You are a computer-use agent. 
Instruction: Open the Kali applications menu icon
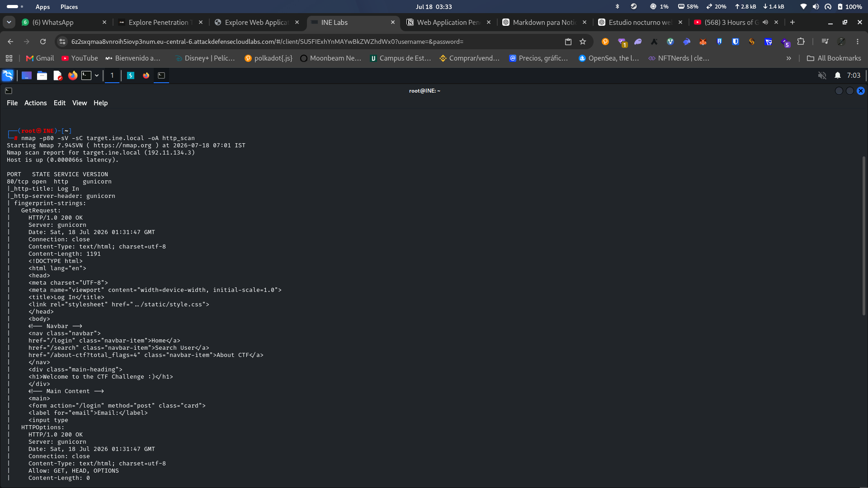coord(8,75)
